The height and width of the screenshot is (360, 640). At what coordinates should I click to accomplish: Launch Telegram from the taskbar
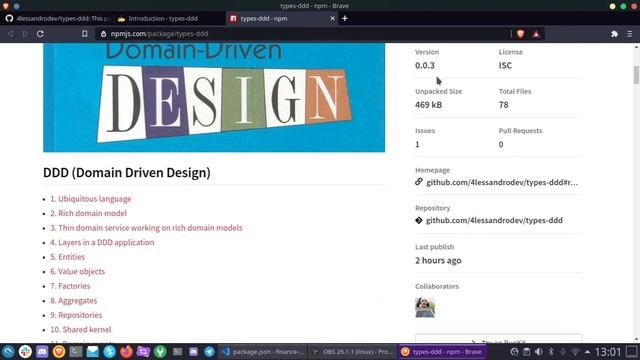[x=209, y=351]
